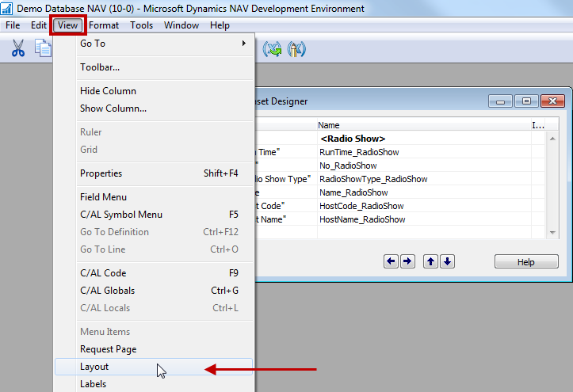This screenshot has width=573, height=392.
Task: Open the Tools menu
Action: [x=141, y=25]
